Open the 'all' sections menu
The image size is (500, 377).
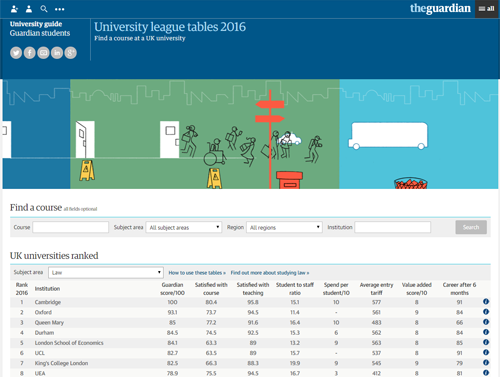487,9
